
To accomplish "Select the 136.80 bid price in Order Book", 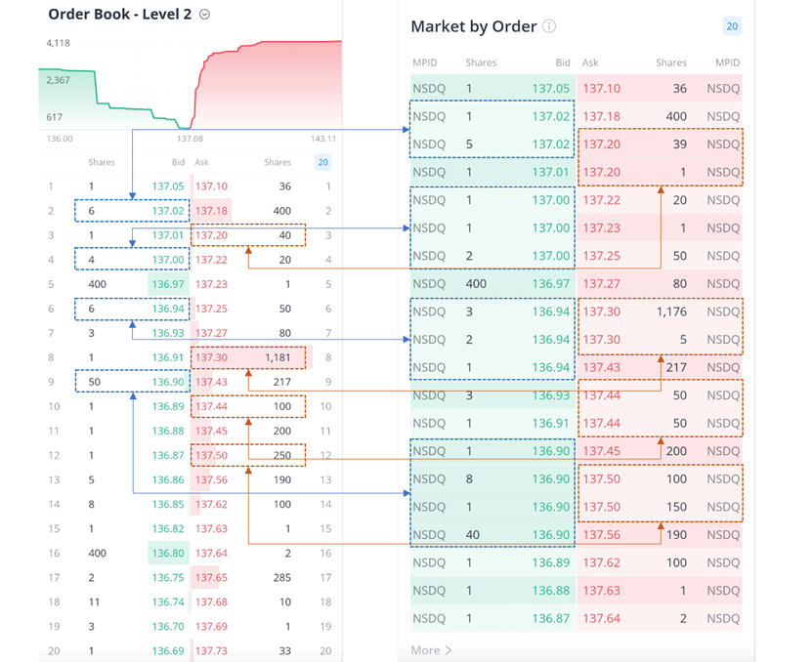I will 166,553.
